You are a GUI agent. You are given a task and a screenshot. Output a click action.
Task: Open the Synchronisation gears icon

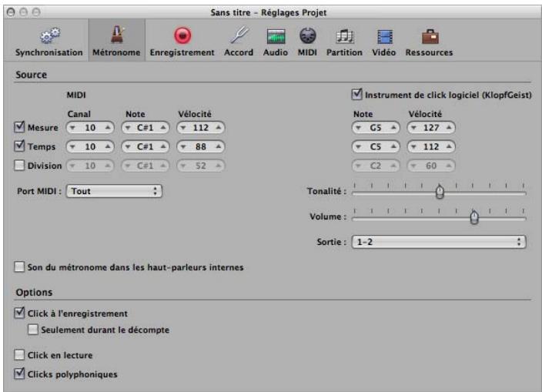pyautogui.click(x=50, y=35)
